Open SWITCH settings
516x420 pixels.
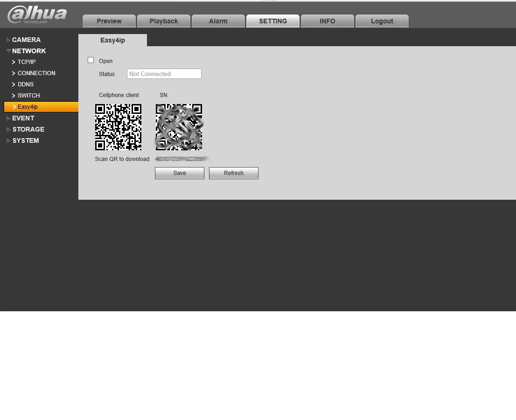coord(26,96)
